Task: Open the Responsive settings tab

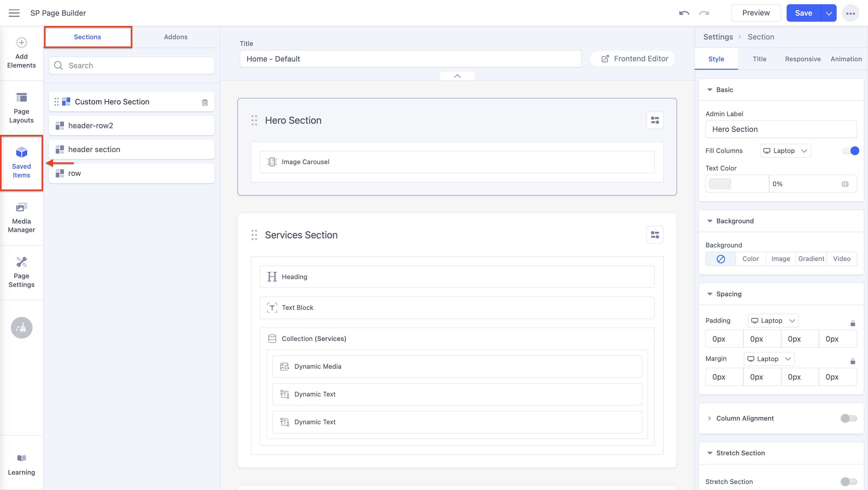Action: click(803, 59)
